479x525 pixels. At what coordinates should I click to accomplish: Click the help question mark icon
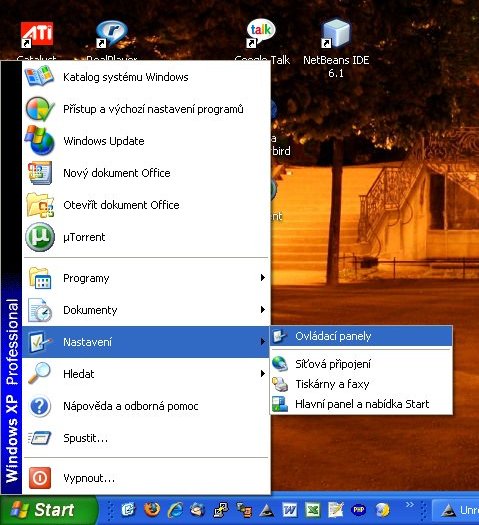[40, 406]
